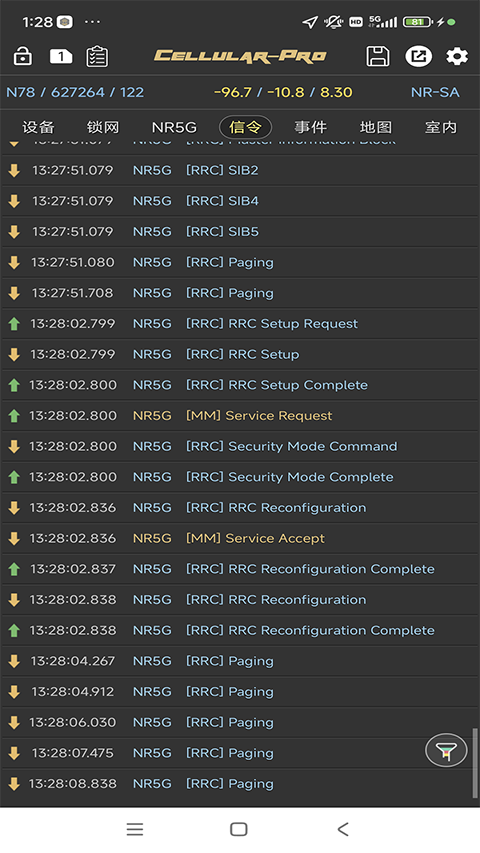Open the RRC Setup Request message

240,324
